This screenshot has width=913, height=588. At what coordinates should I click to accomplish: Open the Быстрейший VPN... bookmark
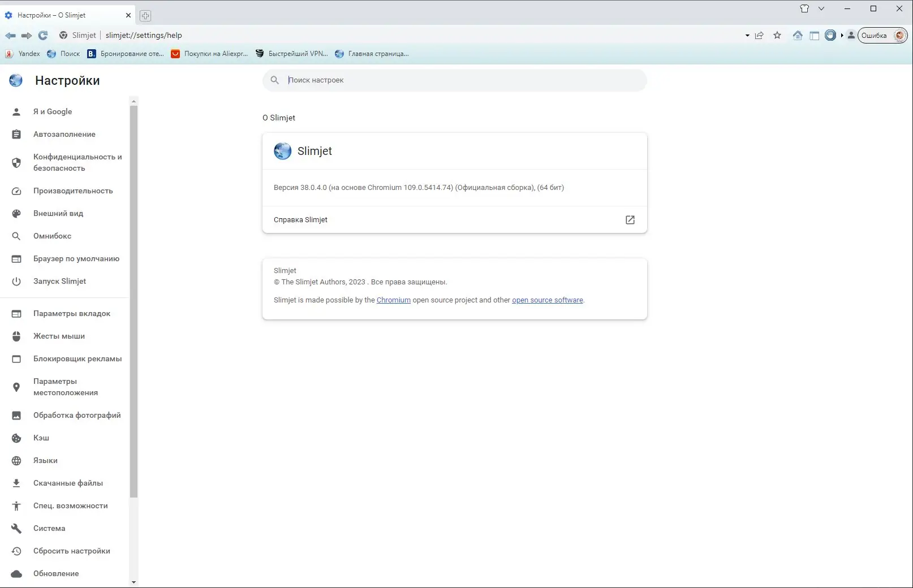point(292,54)
